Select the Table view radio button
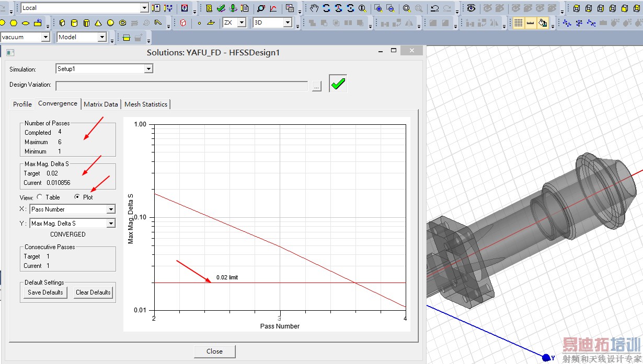 coord(40,197)
